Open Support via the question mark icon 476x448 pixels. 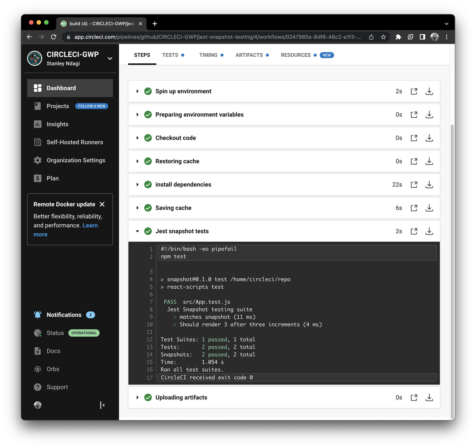pos(38,387)
